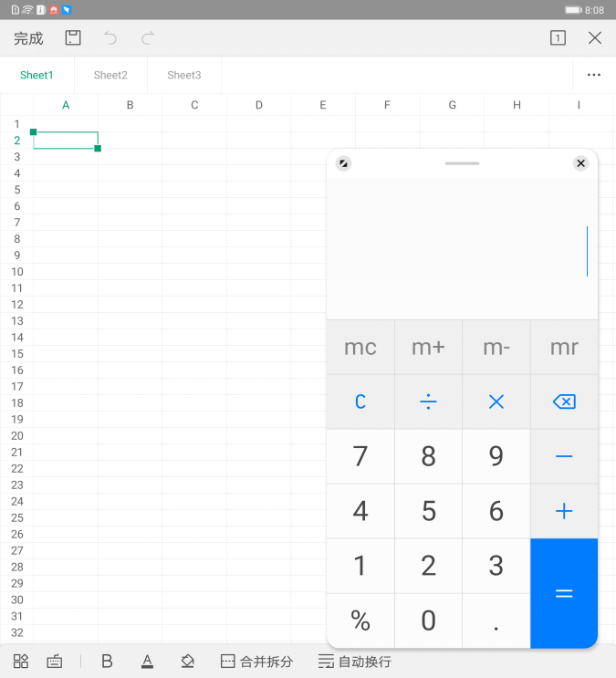Open the window count switcher icon
Image resolution: width=616 pixels, height=678 pixels.
(558, 38)
